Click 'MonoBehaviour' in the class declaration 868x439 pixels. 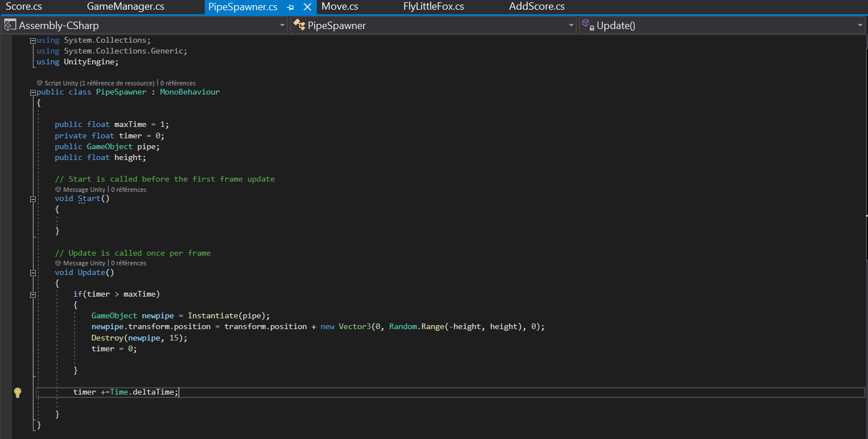[189, 92]
